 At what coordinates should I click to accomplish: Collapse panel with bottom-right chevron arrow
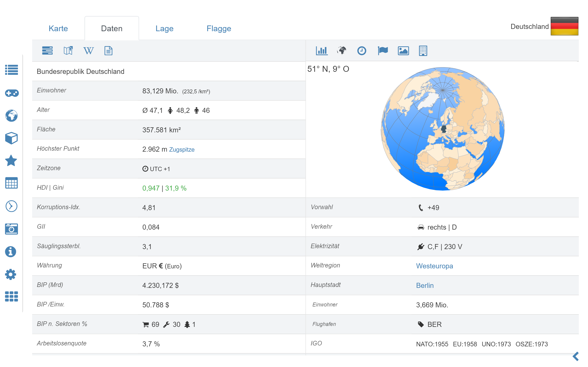pyautogui.click(x=575, y=356)
